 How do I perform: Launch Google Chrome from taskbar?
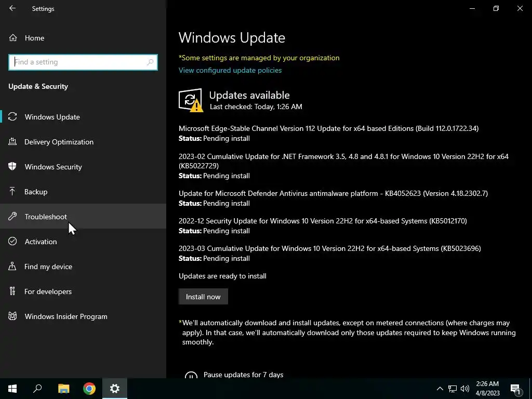89,389
